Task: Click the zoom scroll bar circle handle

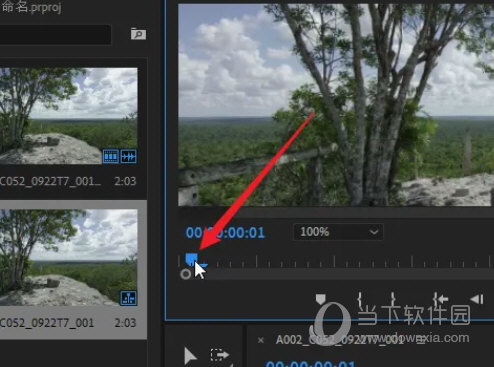Action: tap(185, 274)
